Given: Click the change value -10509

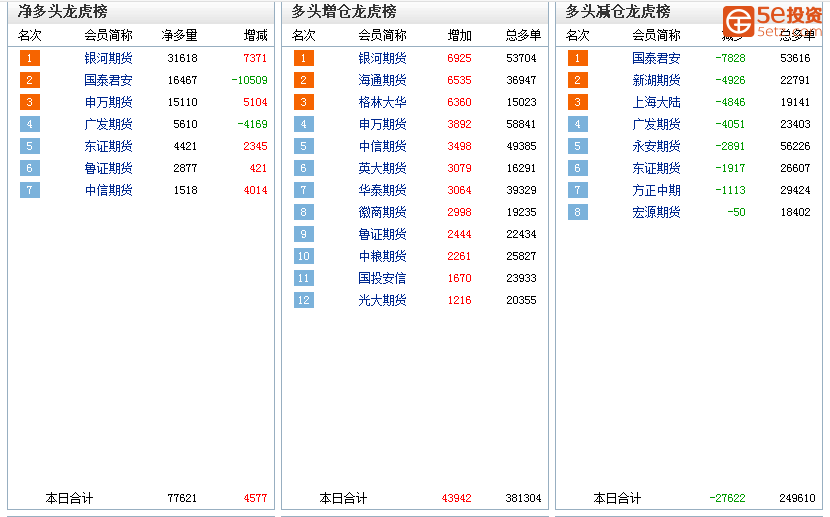Looking at the screenshot, I should [x=250, y=80].
